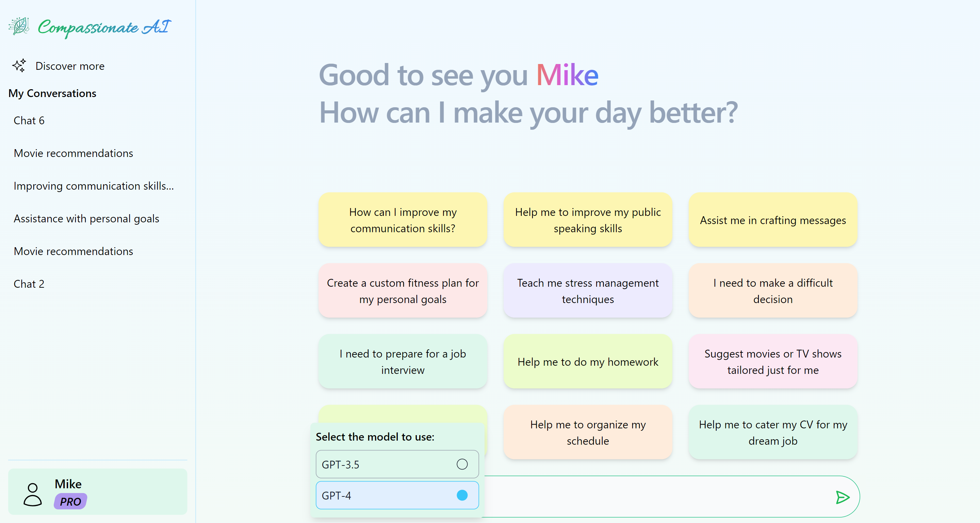Open the Assistance with personal goals conversation
The image size is (980, 523).
click(x=86, y=219)
